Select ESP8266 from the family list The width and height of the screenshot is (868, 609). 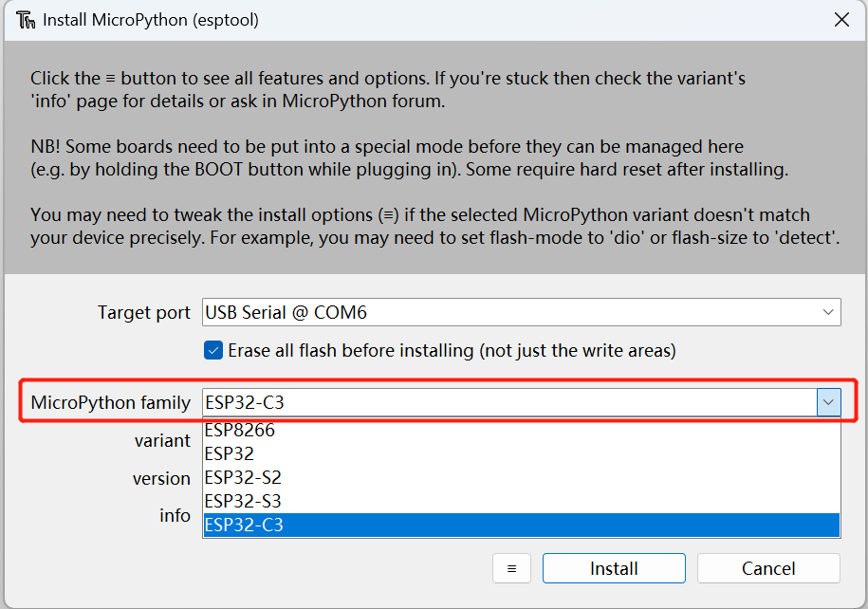click(522, 430)
